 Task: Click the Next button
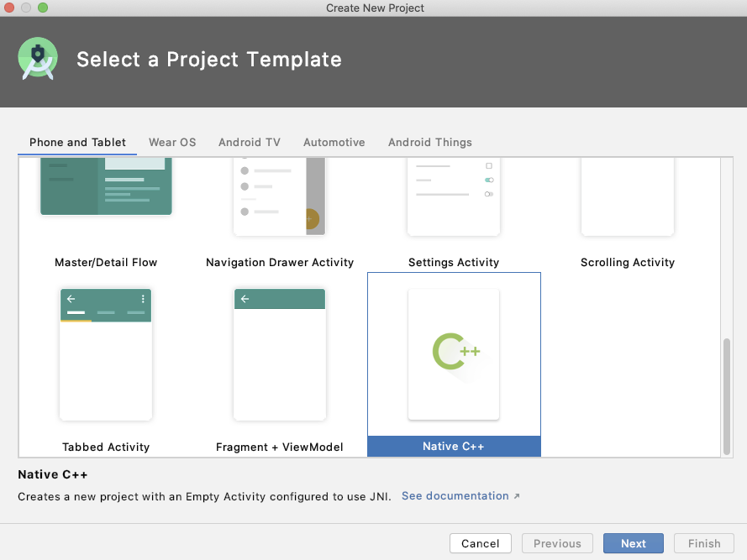pos(633,543)
